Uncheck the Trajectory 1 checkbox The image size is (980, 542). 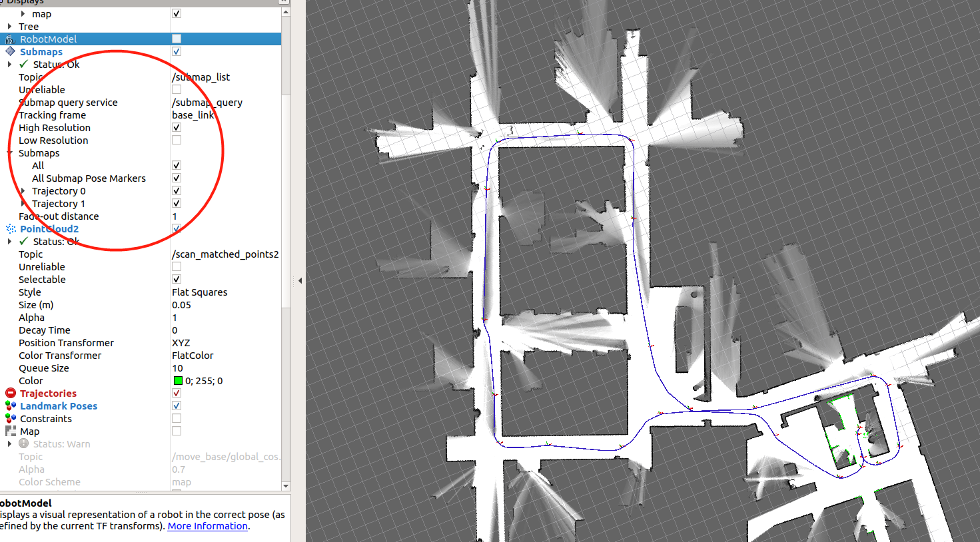(176, 203)
